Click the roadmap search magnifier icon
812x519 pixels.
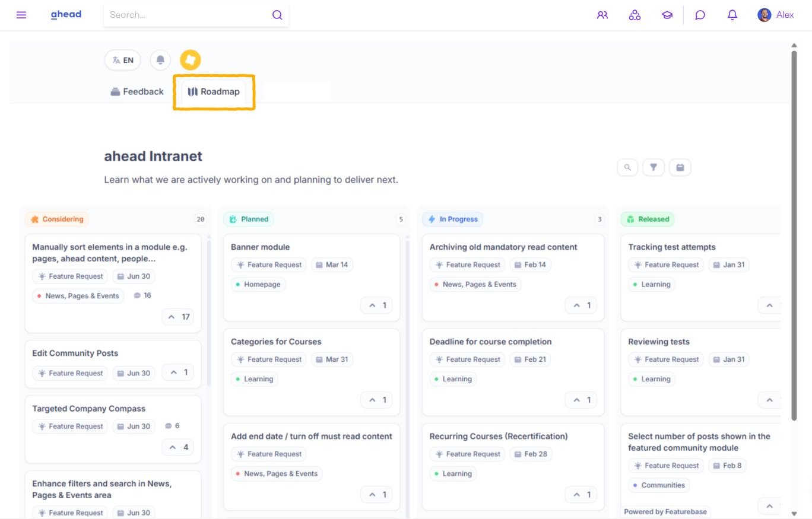tap(627, 167)
